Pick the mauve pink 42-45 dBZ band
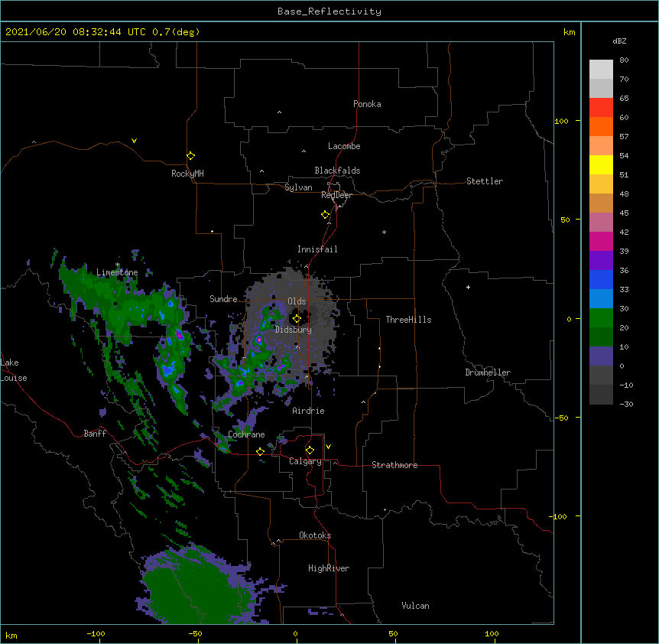This screenshot has height=644, width=659. [601, 223]
